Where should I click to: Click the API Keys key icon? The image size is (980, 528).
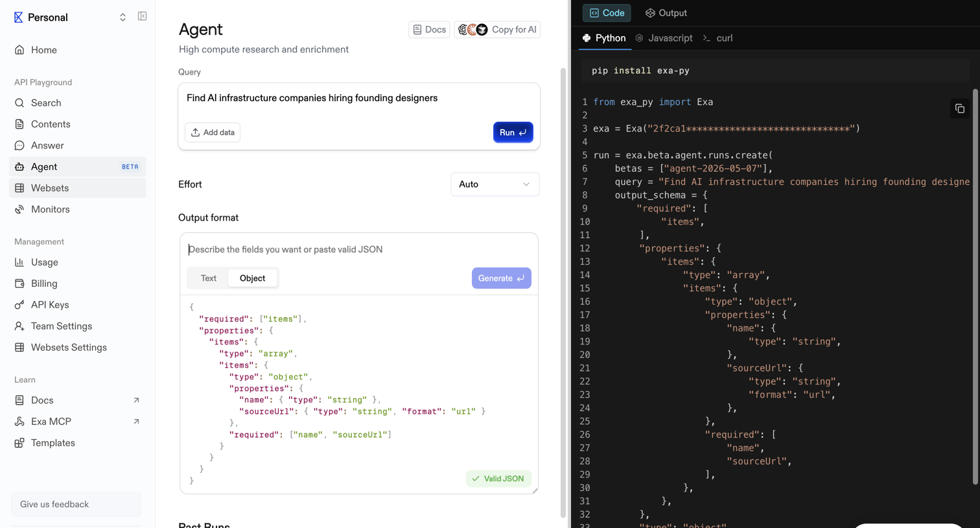click(19, 305)
